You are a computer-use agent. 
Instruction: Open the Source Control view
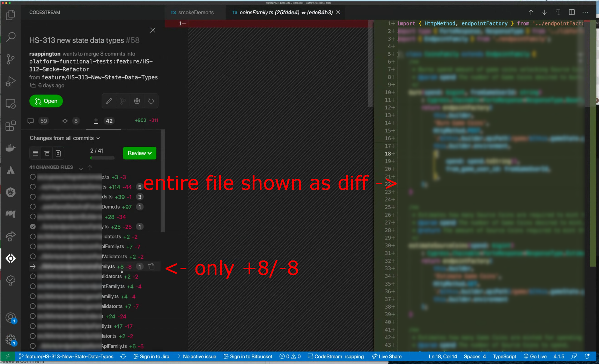(10, 59)
